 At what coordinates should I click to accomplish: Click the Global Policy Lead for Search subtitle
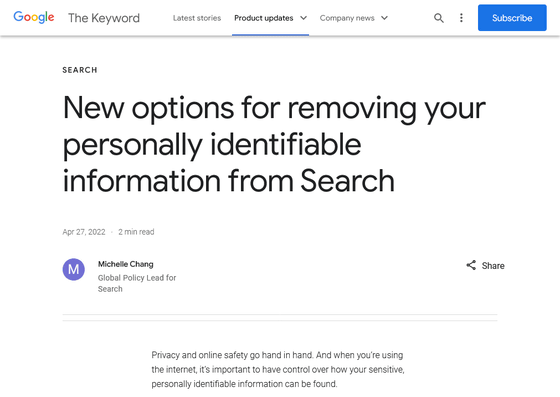tap(137, 283)
